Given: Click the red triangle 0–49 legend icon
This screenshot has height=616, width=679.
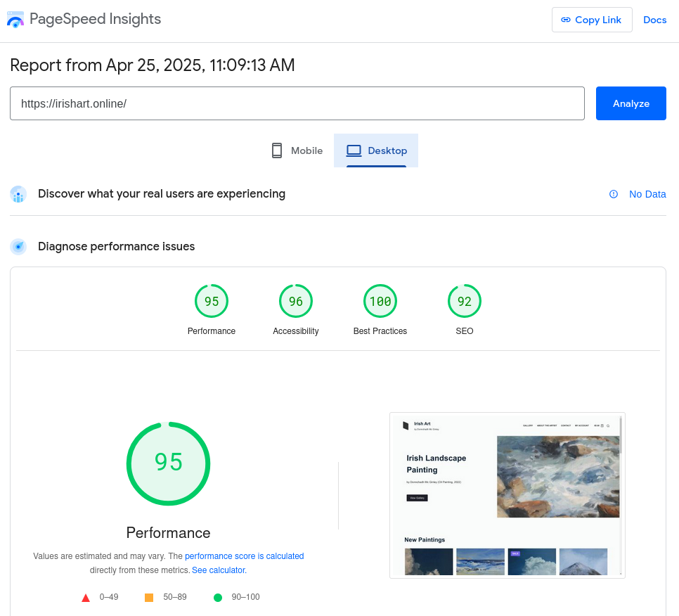Looking at the screenshot, I should (86, 598).
